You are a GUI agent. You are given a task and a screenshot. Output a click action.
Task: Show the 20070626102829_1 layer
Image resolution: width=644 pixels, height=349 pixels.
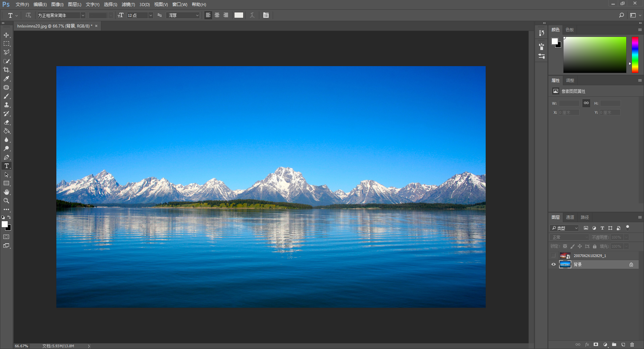pos(554,256)
